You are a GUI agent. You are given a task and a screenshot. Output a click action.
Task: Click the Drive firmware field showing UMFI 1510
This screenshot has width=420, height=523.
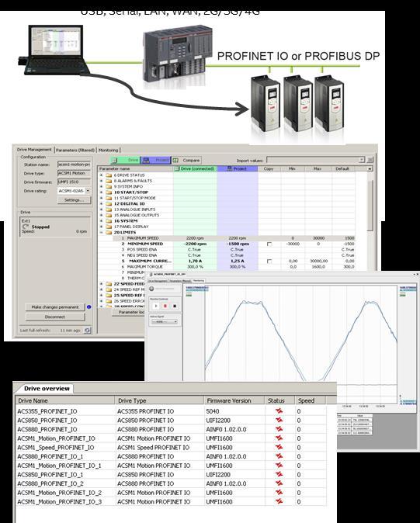coord(74,182)
